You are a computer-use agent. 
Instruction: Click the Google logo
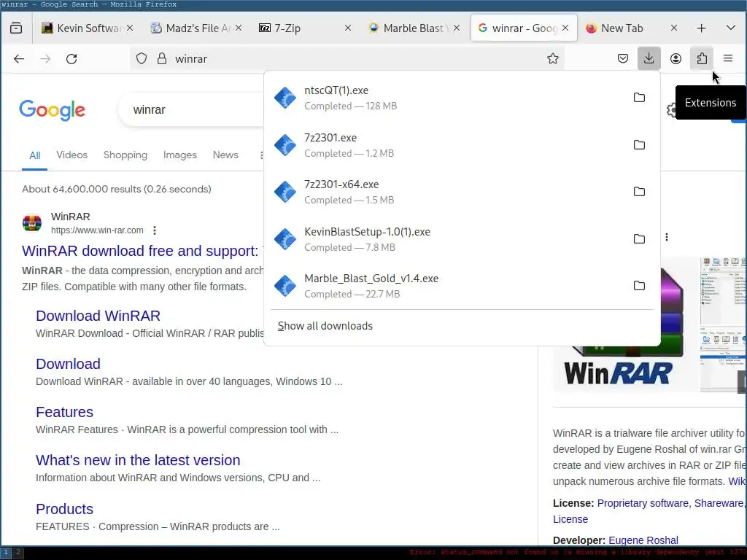tap(53, 110)
